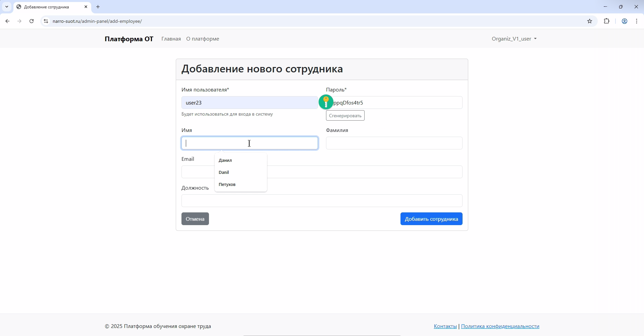This screenshot has height=336, width=644.
Task: Open the Контакты link in footer
Action: point(445,326)
